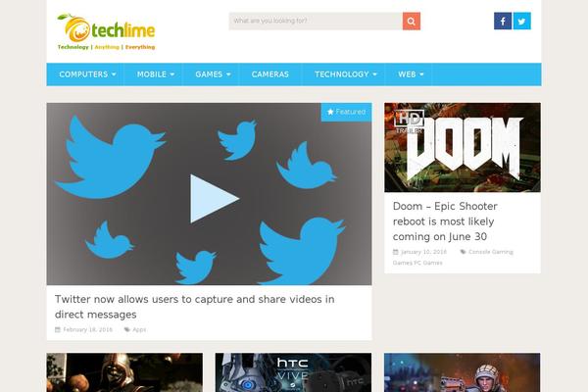Screen dimensions: 588x392
Task: Open the Web menu item
Action: (407, 74)
